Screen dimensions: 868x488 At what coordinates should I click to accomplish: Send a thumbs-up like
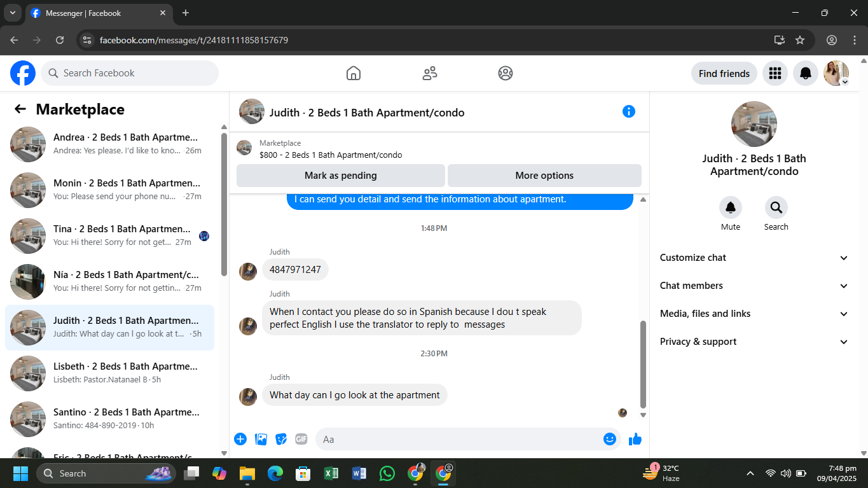point(635,439)
